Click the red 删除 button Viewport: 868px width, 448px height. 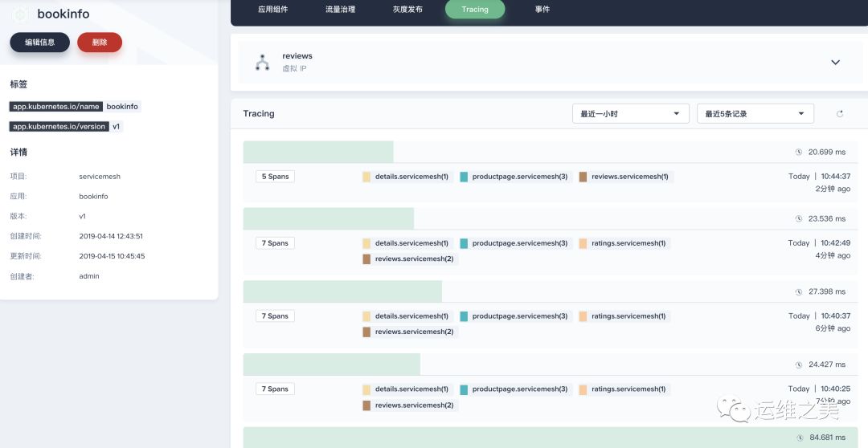pos(100,42)
